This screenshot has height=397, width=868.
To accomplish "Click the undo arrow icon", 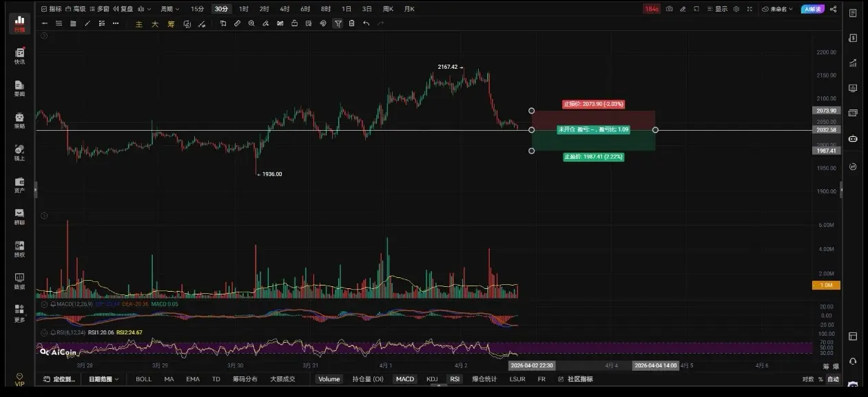I will click(366, 23).
